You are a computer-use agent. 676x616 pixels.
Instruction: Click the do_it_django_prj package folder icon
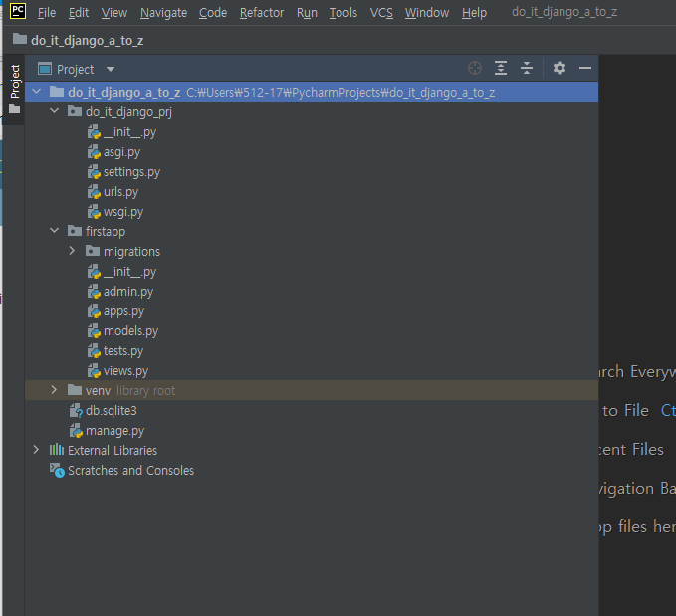[75, 111]
